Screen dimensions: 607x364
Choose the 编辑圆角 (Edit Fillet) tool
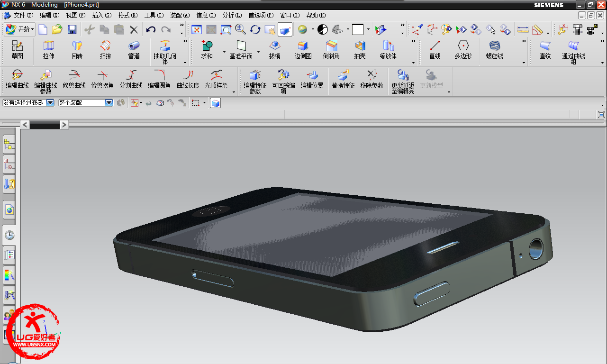click(160, 80)
